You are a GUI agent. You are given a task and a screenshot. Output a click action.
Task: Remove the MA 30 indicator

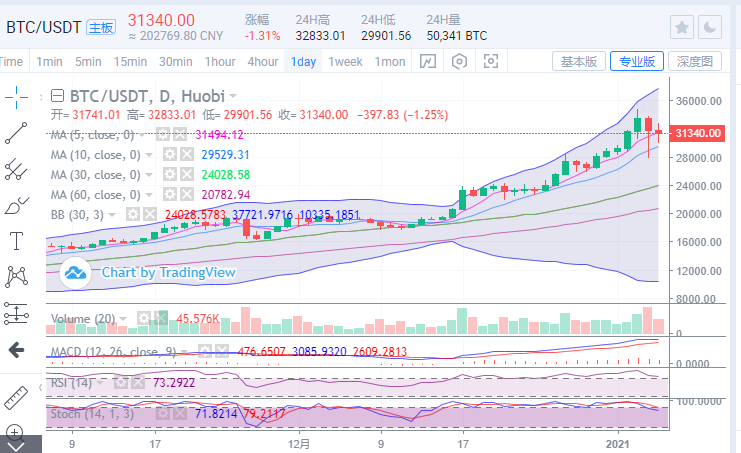coord(187,174)
